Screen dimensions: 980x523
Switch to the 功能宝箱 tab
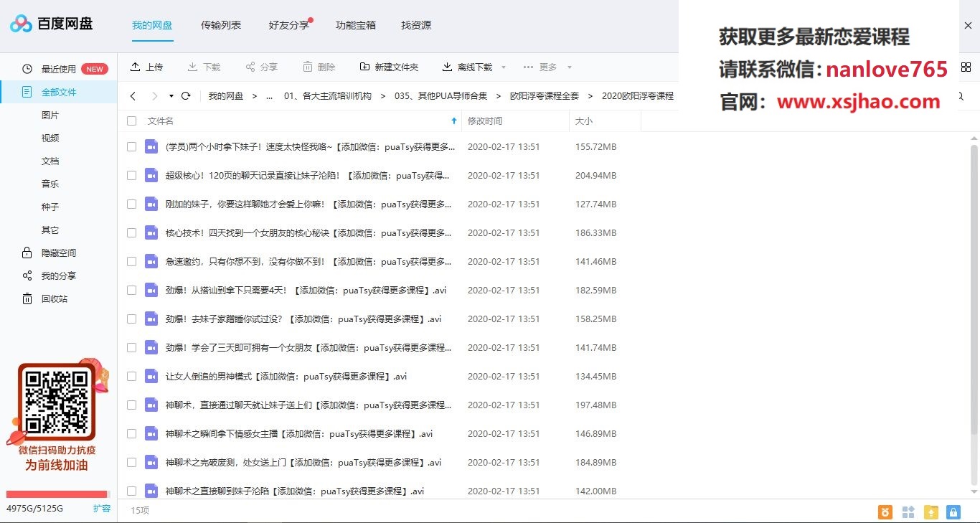pyautogui.click(x=356, y=25)
